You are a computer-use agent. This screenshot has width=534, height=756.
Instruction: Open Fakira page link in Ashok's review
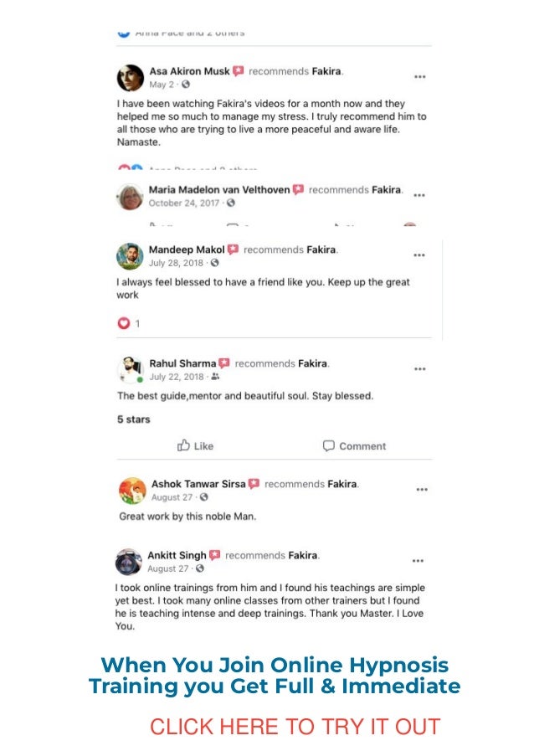pos(342,484)
